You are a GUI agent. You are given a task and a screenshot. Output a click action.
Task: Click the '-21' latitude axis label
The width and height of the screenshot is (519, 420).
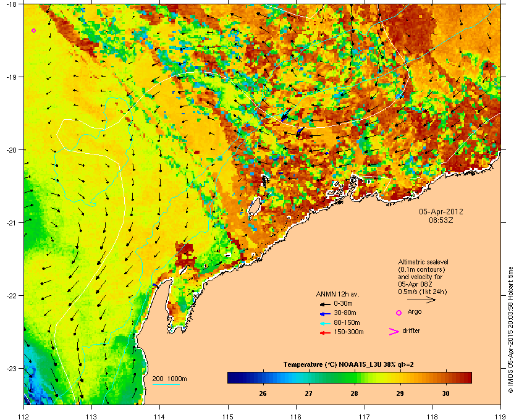pos(12,222)
